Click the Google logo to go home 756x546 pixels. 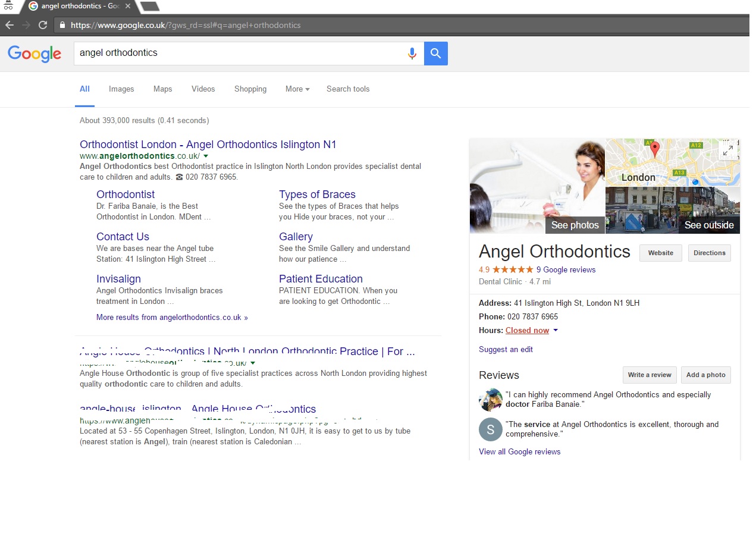34,54
